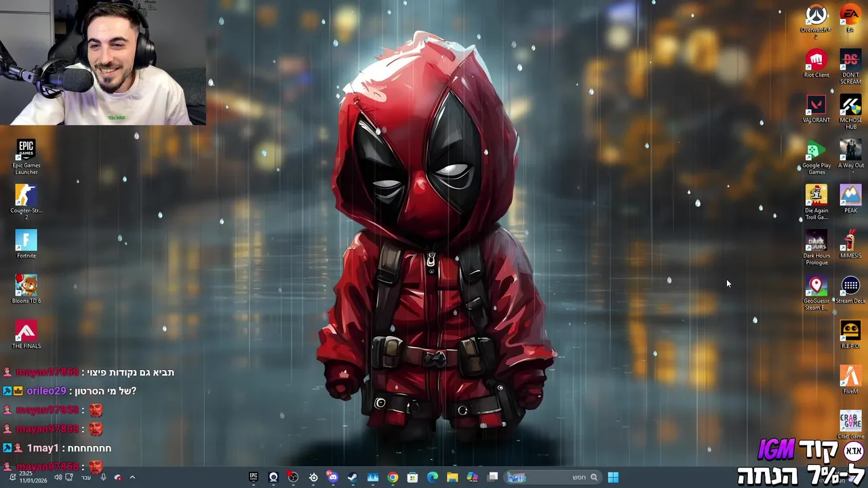
Task: Select the DON'T SCREAM game icon
Action: point(850,66)
